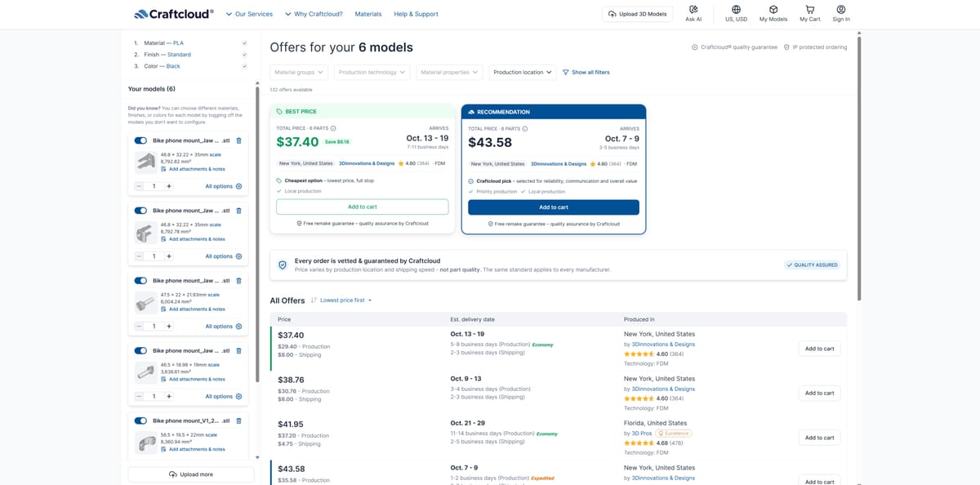Toggle off the 8,792.82 mm³ model switch
Viewport: 980px width, 485px height.
(140, 140)
